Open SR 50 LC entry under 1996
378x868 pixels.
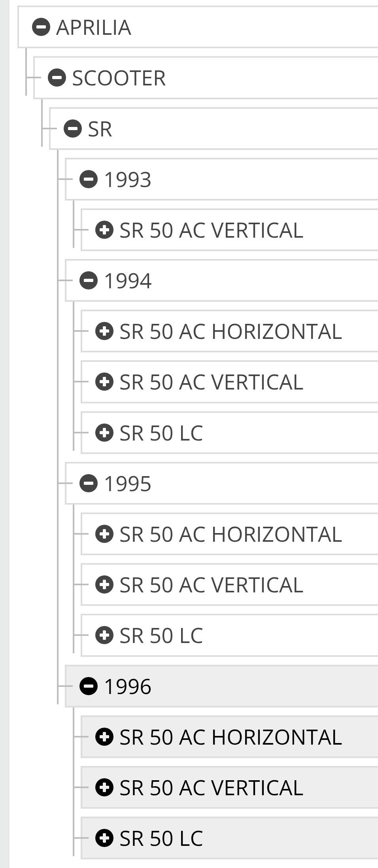(161, 838)
